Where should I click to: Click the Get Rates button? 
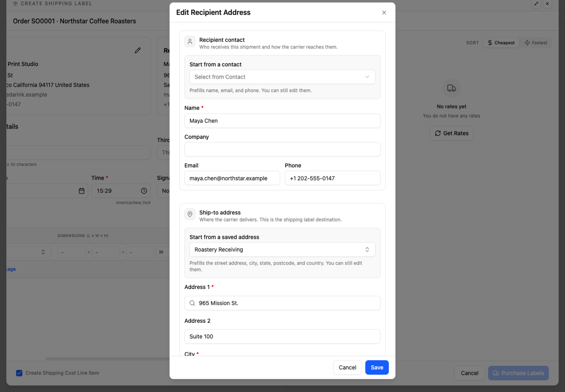pos(452,133)
